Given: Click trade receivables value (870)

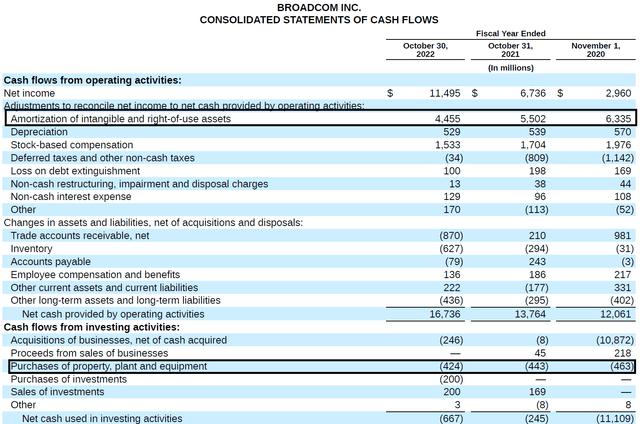Looking at the screenshot, I should pos(451,235).
